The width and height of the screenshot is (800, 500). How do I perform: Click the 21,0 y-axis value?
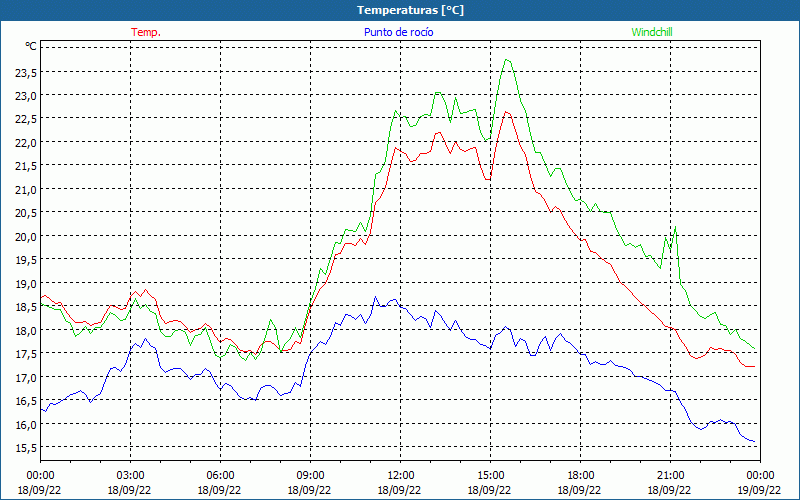[x=26, y=190]
